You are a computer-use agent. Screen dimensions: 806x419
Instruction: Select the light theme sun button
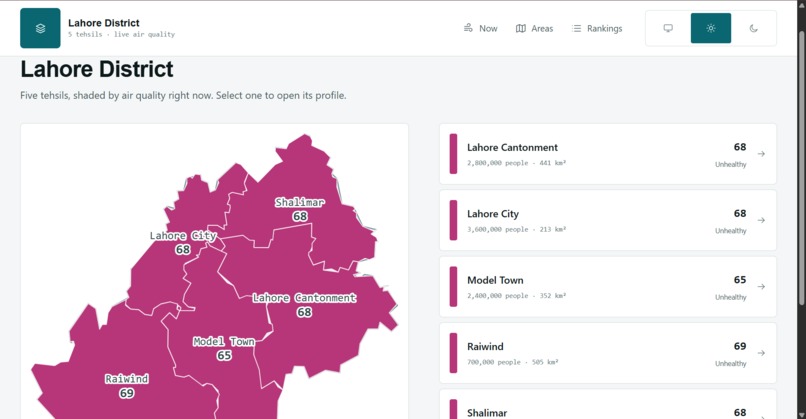point(711,28)
